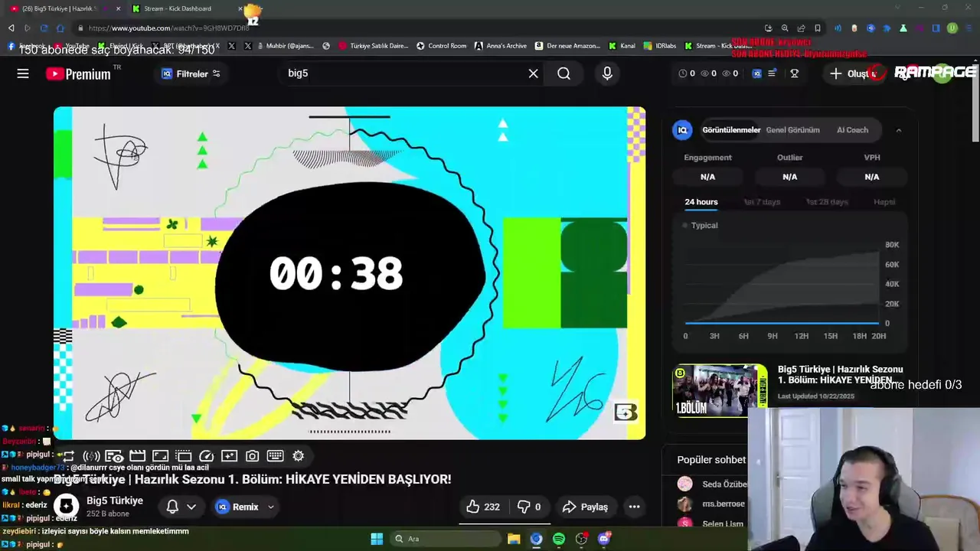The width and height of the screenshot is (980, 551).
Task: Open the vidIQ Filtreler filter button
Action: tap(191, 73)
